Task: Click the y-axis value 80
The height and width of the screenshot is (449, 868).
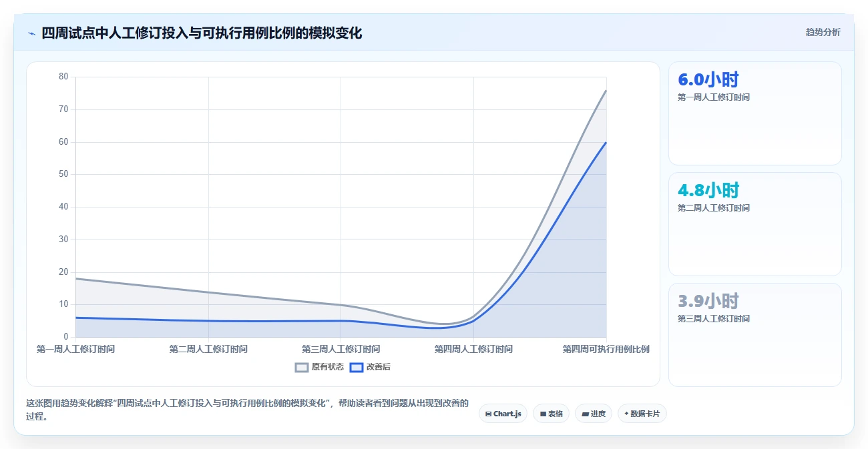Action: point(64,77)
